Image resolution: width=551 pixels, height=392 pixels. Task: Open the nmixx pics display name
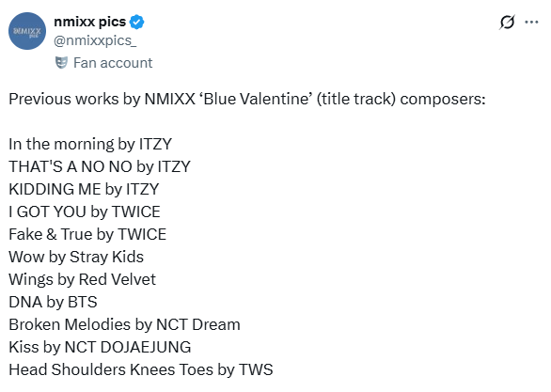89,22
